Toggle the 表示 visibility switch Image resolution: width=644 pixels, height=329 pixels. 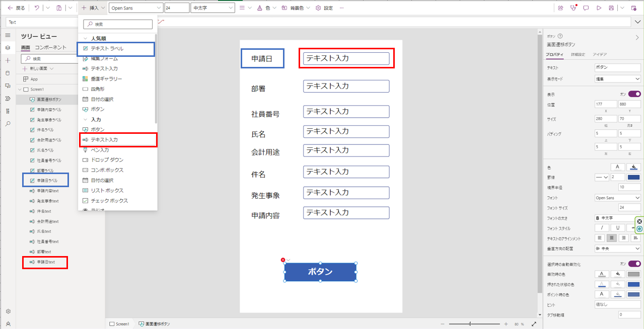(634, 94)
